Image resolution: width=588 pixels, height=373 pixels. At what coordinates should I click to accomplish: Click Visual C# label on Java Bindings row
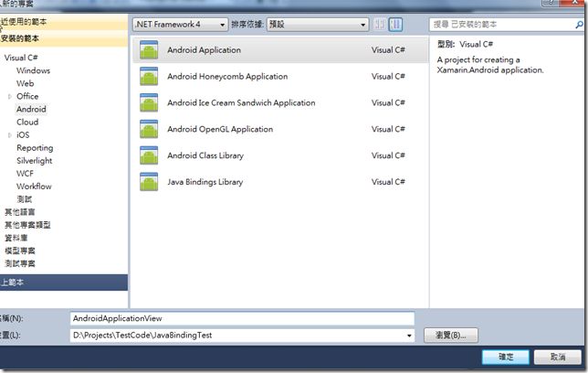point(388,182)
